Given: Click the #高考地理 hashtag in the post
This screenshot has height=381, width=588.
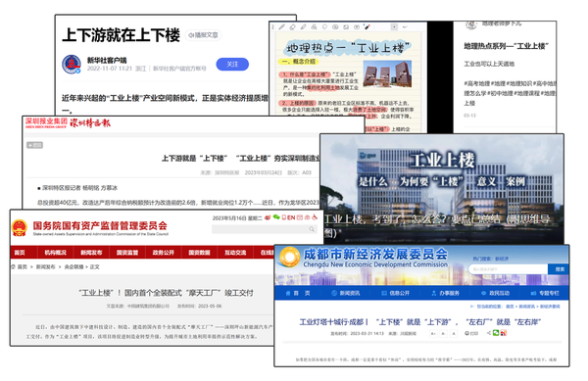Looking at the screenshot, I should tap(476, 83).
